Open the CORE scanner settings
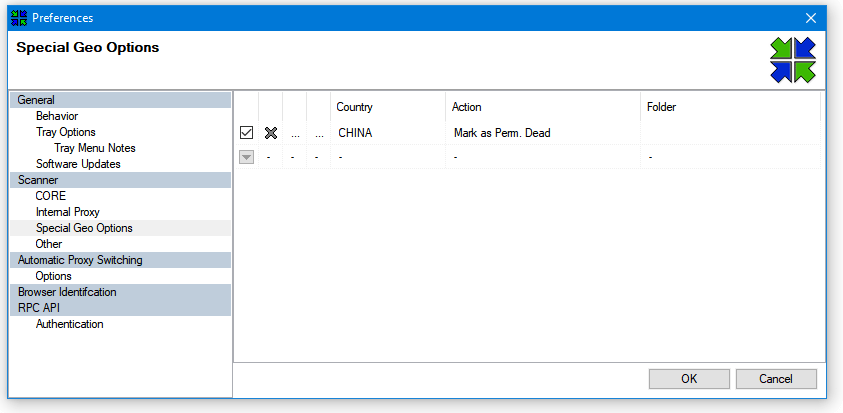 point(51,196)
